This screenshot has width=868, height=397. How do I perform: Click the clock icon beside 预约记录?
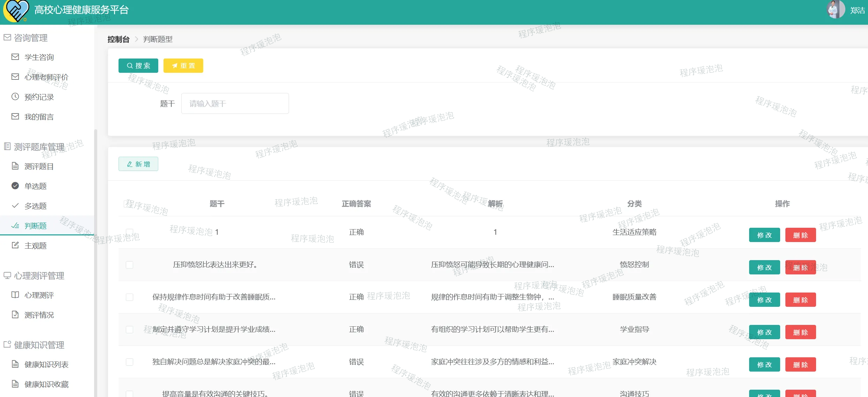coord(15,97)
